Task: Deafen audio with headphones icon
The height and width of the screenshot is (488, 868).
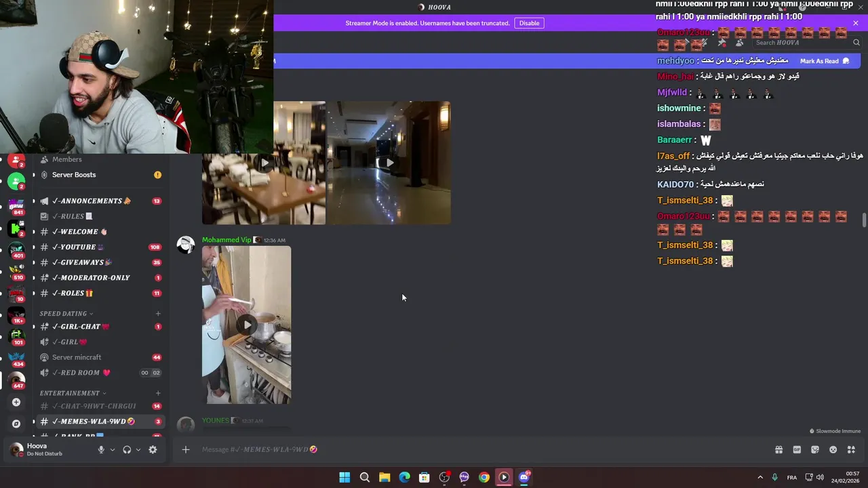Action: pos(127,449)
